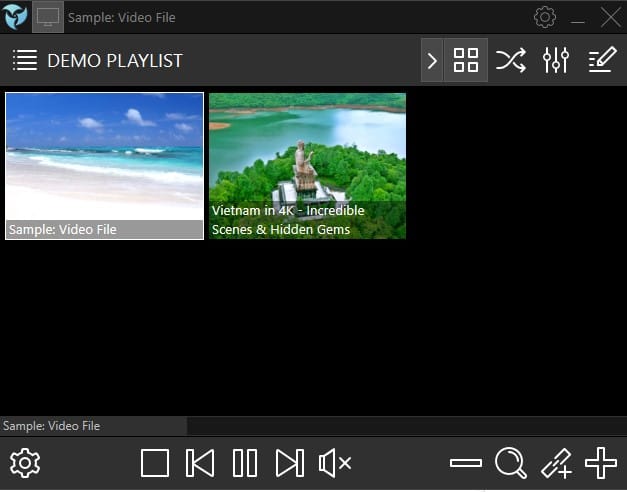Edit the playlist with pencil icon
Image resolution: width=627 pixels, height=492 pixels.
[602, 60]
